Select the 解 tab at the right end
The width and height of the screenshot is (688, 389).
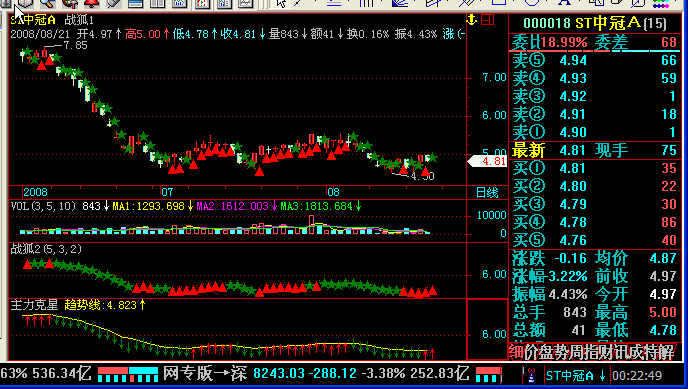point(666,352)
